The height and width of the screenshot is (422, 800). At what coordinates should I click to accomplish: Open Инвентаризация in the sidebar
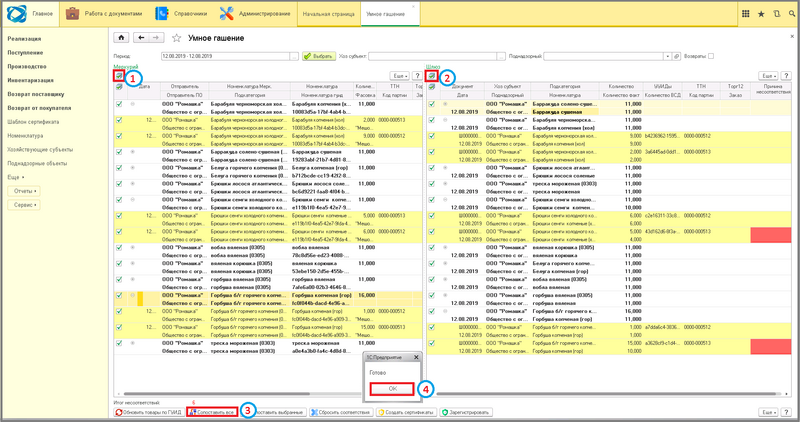click(30, 80)
